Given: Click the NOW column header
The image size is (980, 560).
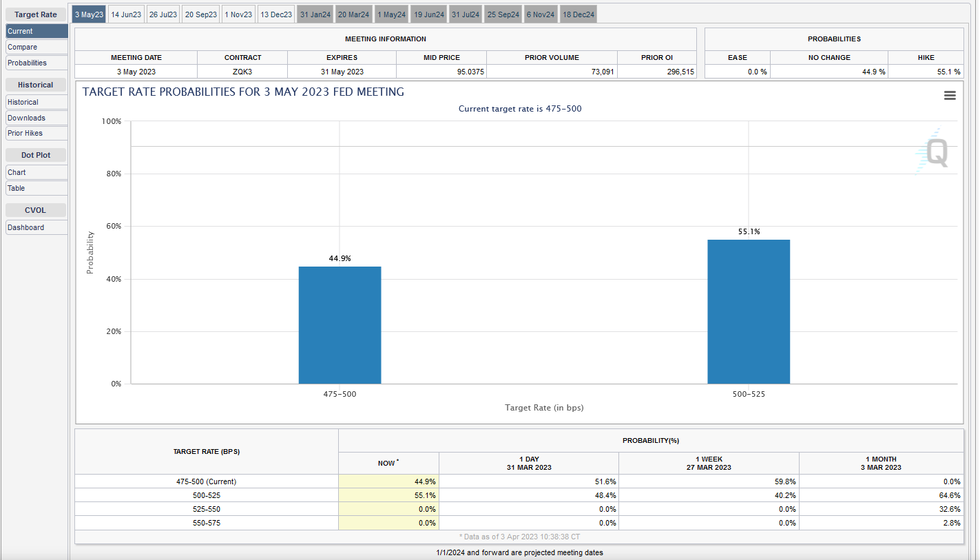Looking at the screenshot, I should (388, 463).
